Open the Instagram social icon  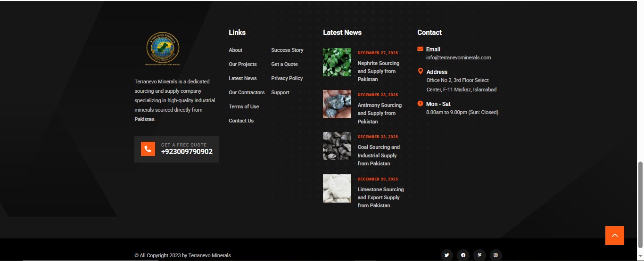(495, 255)
